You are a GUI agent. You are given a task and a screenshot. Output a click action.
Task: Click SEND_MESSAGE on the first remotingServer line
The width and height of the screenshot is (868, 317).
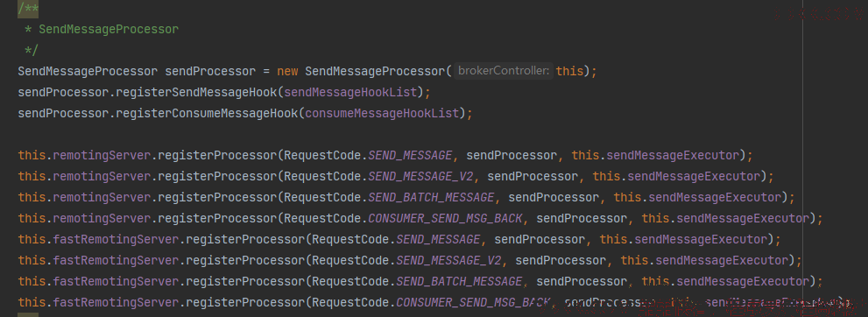click(x=410, y=156)
